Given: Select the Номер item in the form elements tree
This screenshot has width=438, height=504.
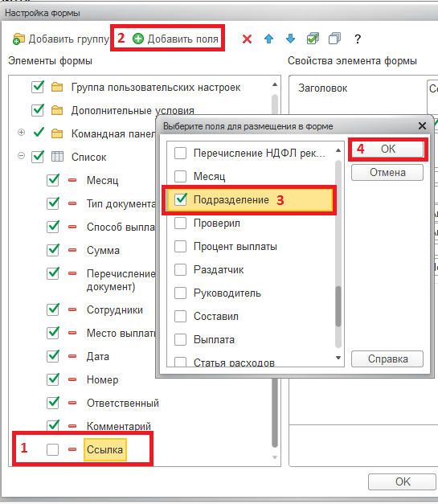Looking at the screenshot, I should [x=103, y=379].
